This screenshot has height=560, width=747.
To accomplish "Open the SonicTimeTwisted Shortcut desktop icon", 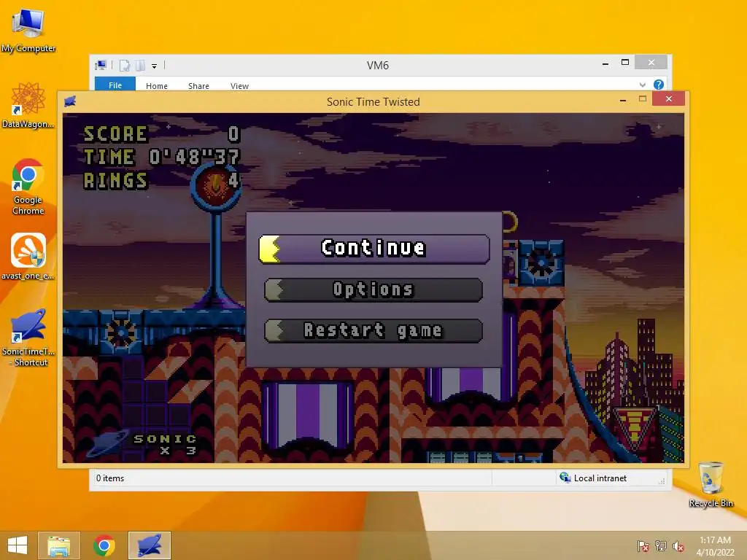I will [28, 337].
